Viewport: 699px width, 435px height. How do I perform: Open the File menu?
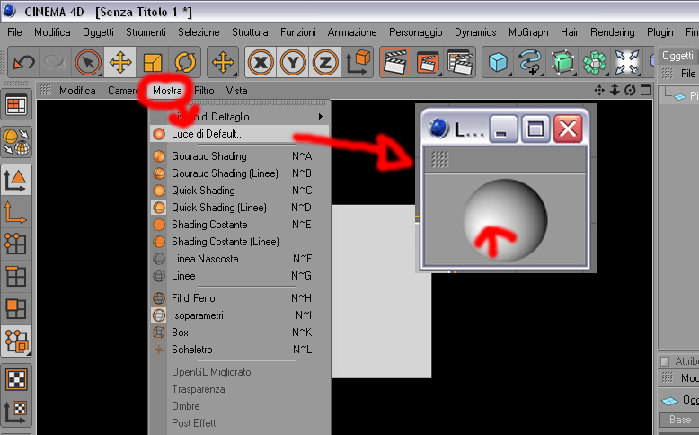pyautogui.click(x=15, y=32)
